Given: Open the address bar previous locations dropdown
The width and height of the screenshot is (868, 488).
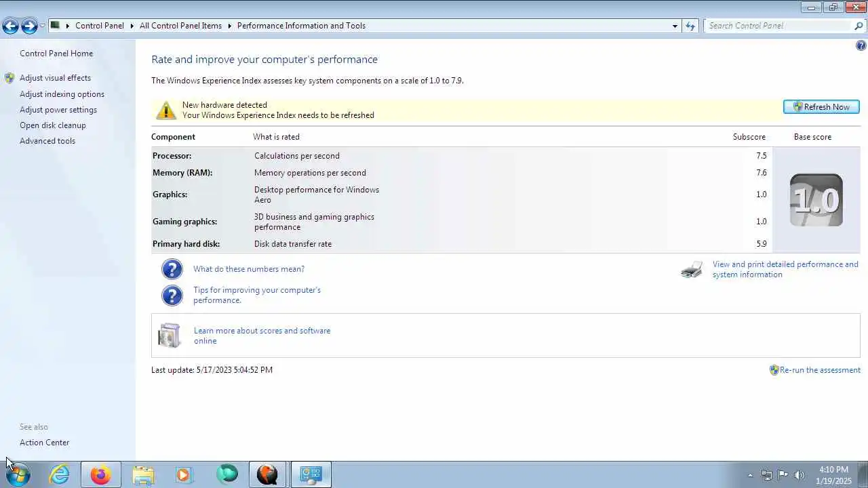Looking at the screenshot, I should 675,26.
